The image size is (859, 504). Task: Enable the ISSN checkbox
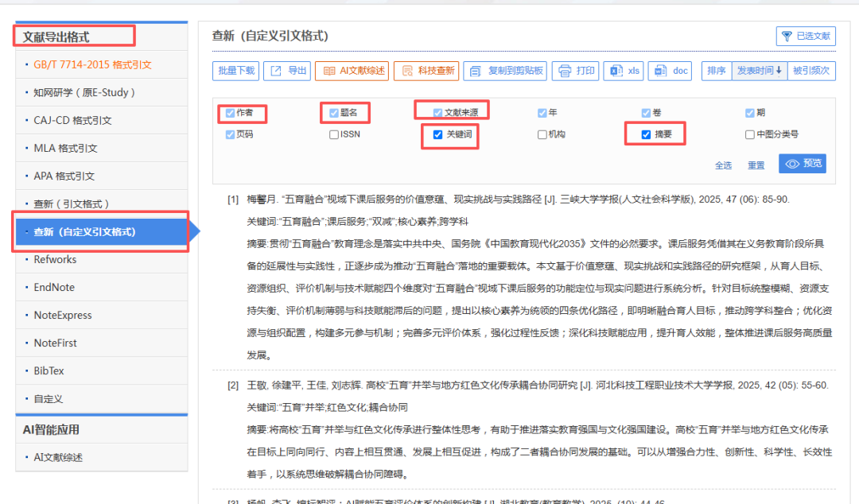(334, 135)
